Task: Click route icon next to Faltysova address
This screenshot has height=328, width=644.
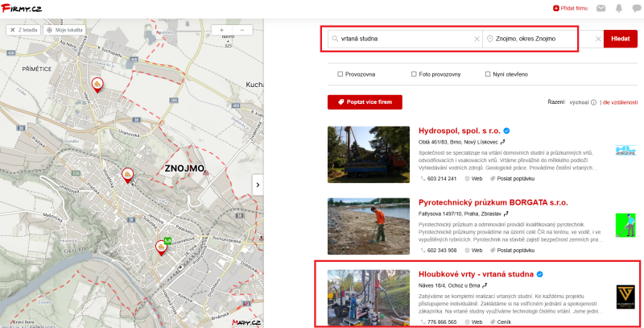Action: [x=506, y=214]
